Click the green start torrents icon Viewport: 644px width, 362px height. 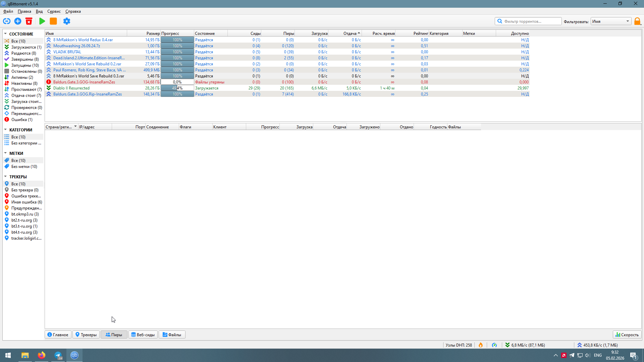42,21
